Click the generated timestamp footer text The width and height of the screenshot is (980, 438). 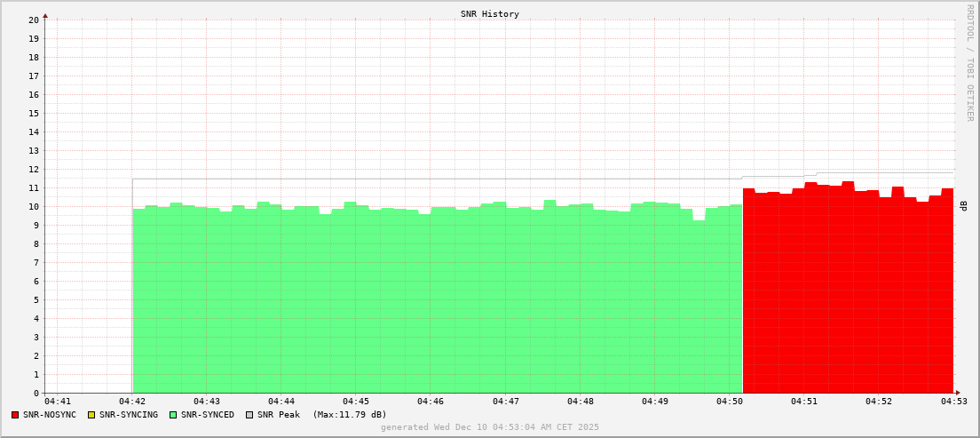[490, 427]
